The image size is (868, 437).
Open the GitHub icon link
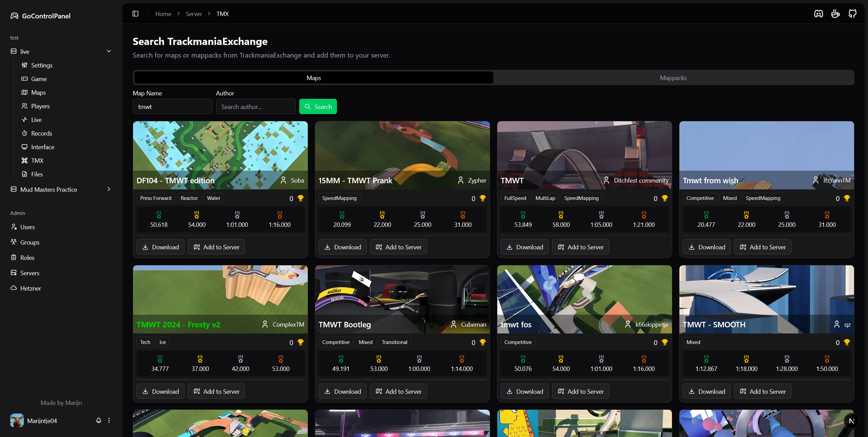point(852,14)
